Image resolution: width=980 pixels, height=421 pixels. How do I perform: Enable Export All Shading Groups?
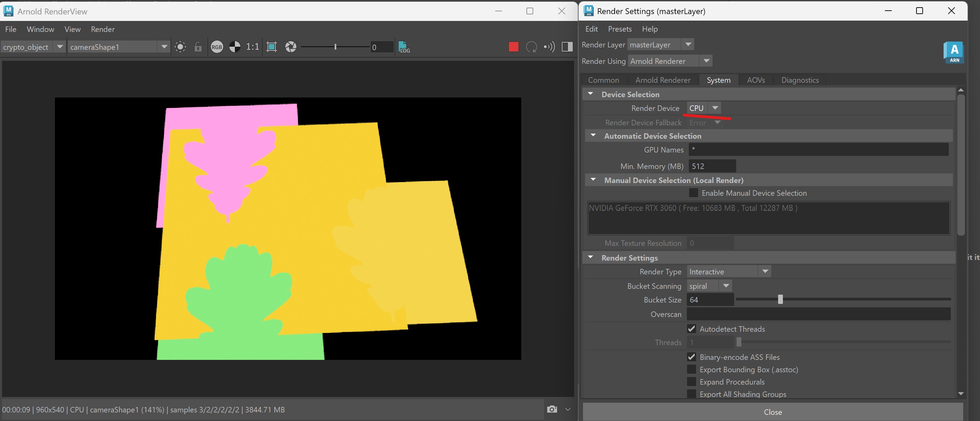692,394
